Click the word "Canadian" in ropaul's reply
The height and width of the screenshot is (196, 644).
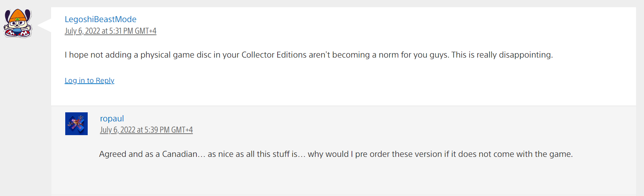pos(180,154)
